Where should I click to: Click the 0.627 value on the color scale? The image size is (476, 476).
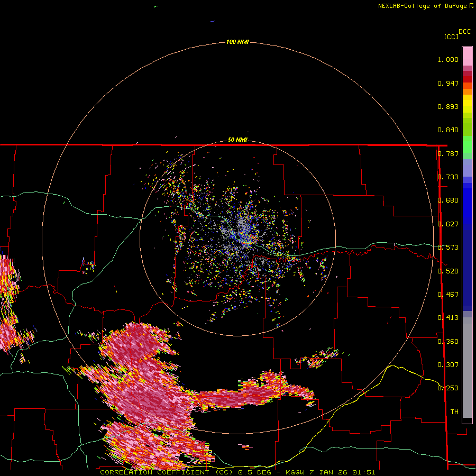[448, 224]
